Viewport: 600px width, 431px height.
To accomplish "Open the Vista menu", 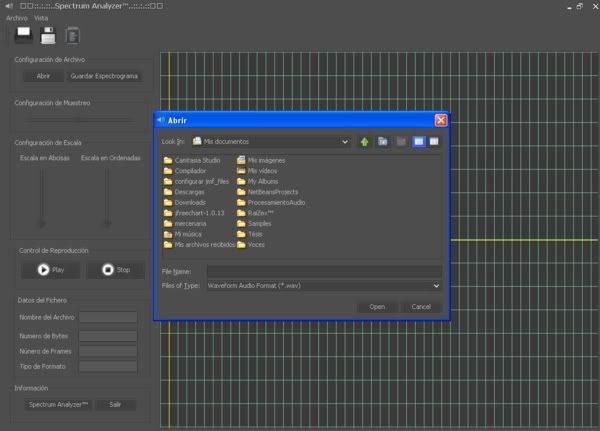I will (x=41, y=18).
